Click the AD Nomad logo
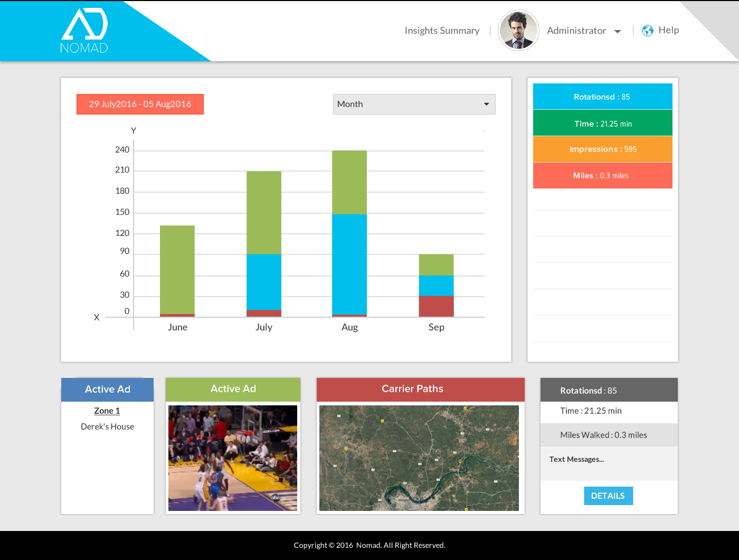Image resolution: width=739 pixels, height=560 pixels. pos(84,31)
